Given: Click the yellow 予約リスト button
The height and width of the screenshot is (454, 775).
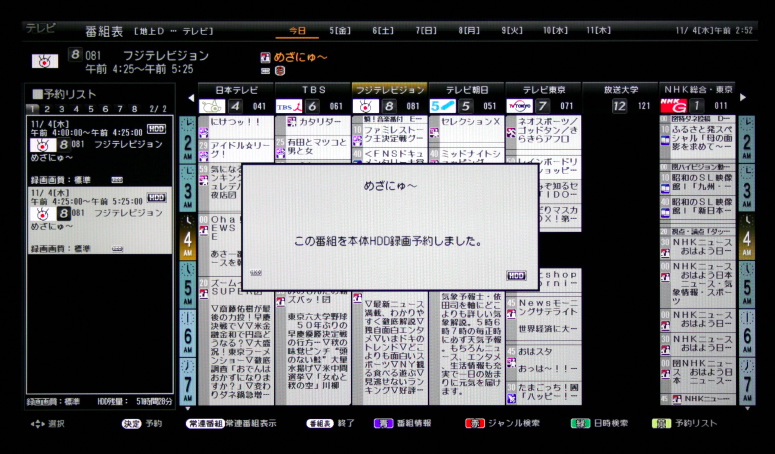Looking at the screenshot, I should pos(685,423).
